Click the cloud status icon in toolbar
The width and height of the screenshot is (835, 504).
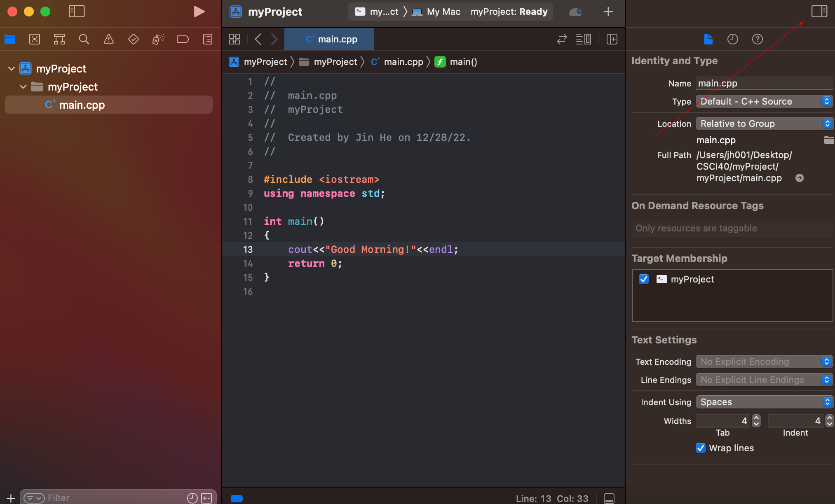575,12
